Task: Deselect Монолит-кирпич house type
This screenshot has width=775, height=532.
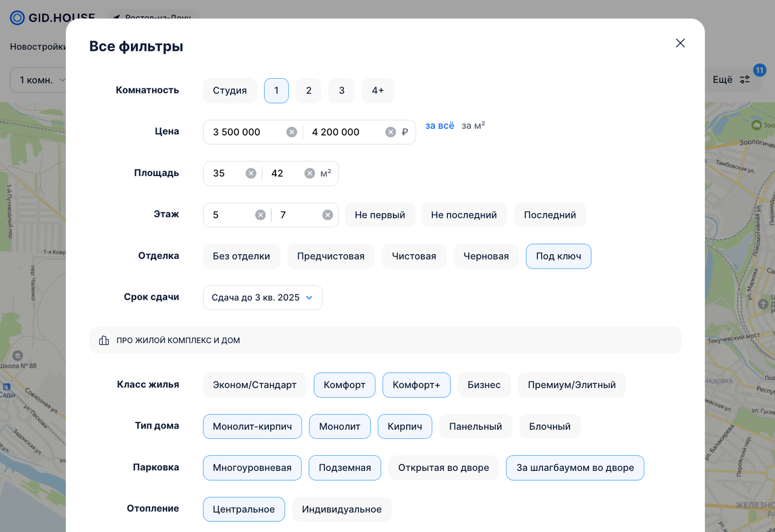Action: click(x=252, y=427)
